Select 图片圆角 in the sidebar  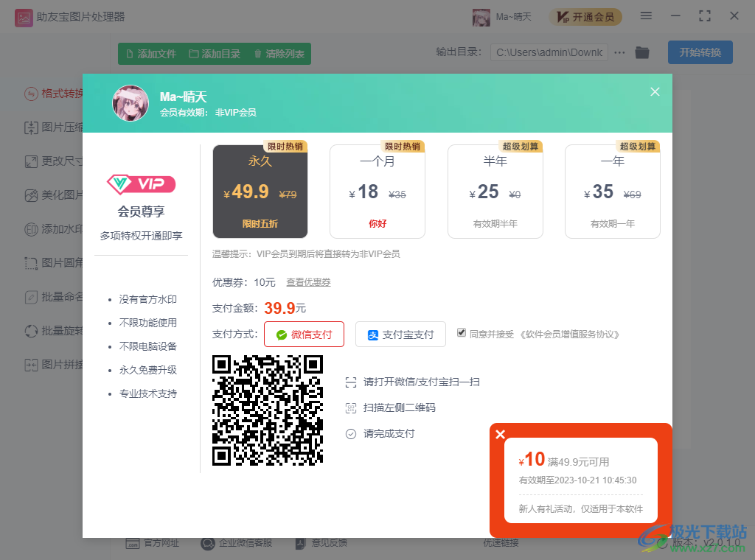click(54, 263)
